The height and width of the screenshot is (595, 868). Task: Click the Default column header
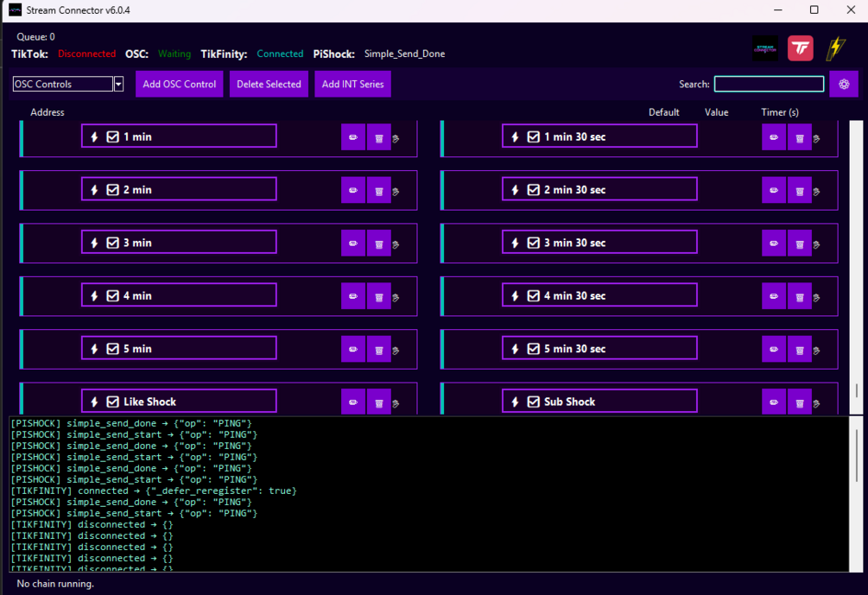663,112
